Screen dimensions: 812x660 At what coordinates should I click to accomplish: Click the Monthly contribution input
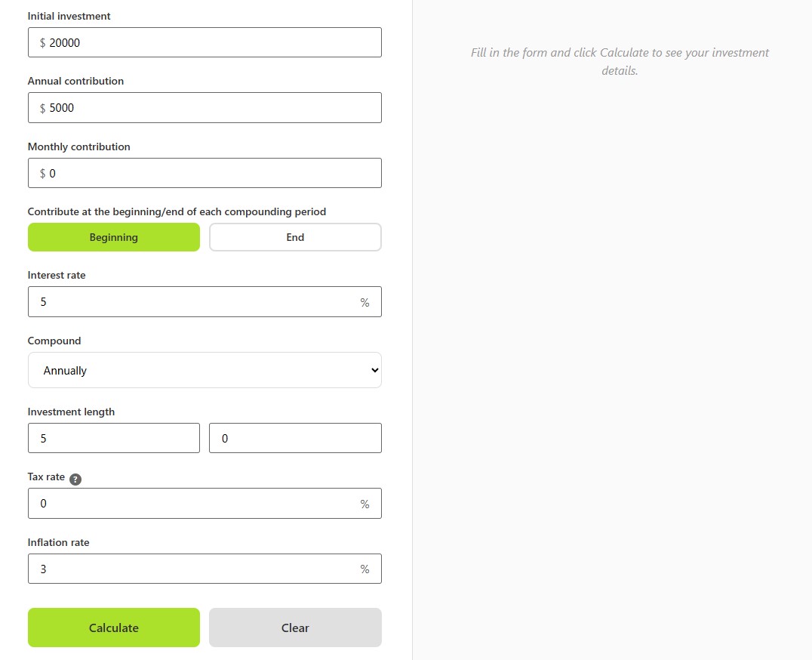[204, 172]
